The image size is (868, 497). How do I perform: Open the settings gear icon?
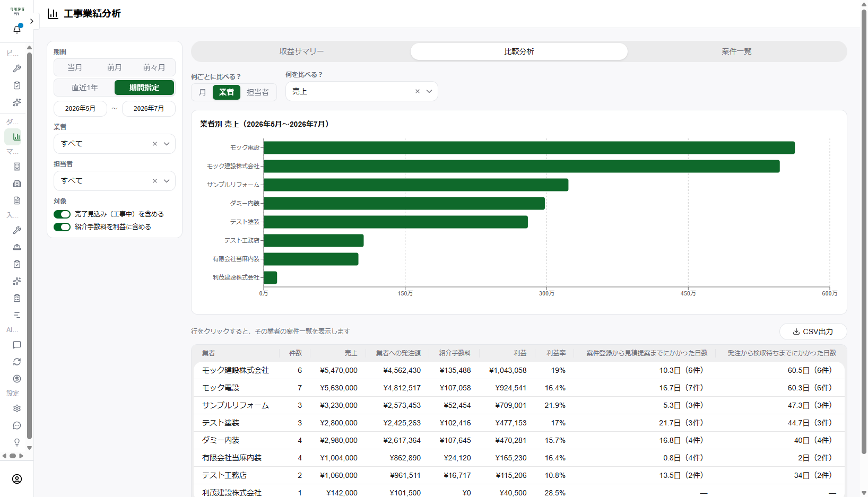[x=17, y=408]
